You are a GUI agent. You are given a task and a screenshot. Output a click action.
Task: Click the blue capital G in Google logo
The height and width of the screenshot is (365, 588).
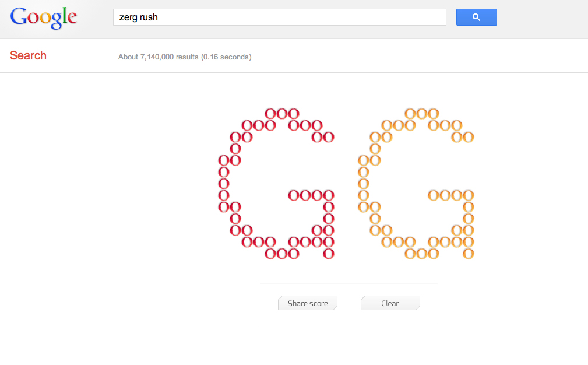point(19,16)
